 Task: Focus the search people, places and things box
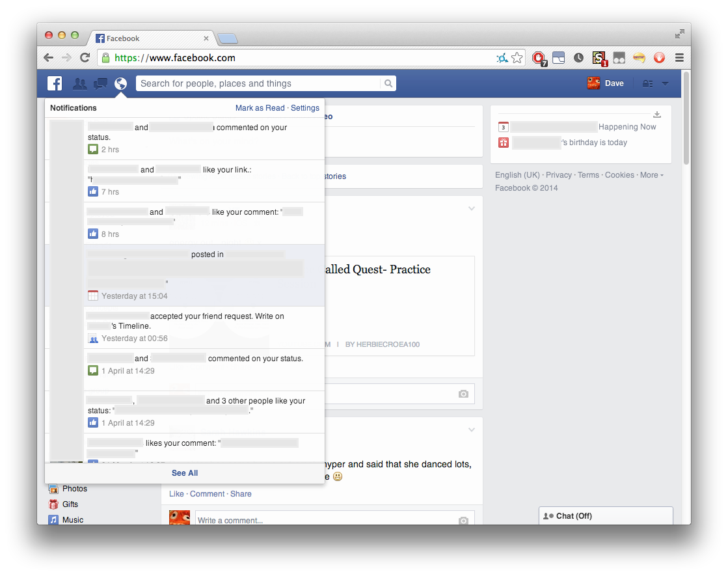[x=258, y=83]
